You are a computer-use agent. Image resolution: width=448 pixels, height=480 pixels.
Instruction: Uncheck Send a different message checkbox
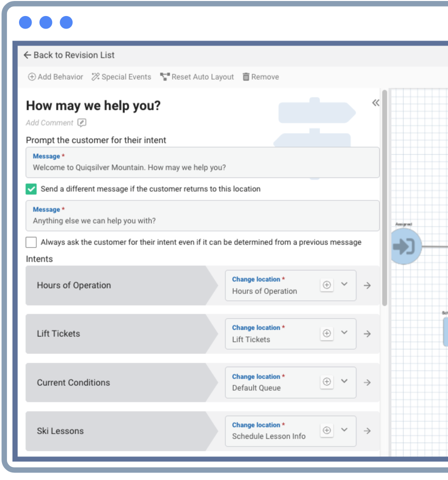32,189
